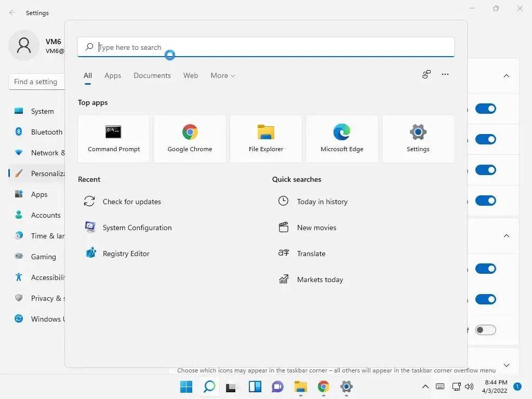Open System Configuration from Recent
This screenshot has height=399, width=532.
point(128,228)
